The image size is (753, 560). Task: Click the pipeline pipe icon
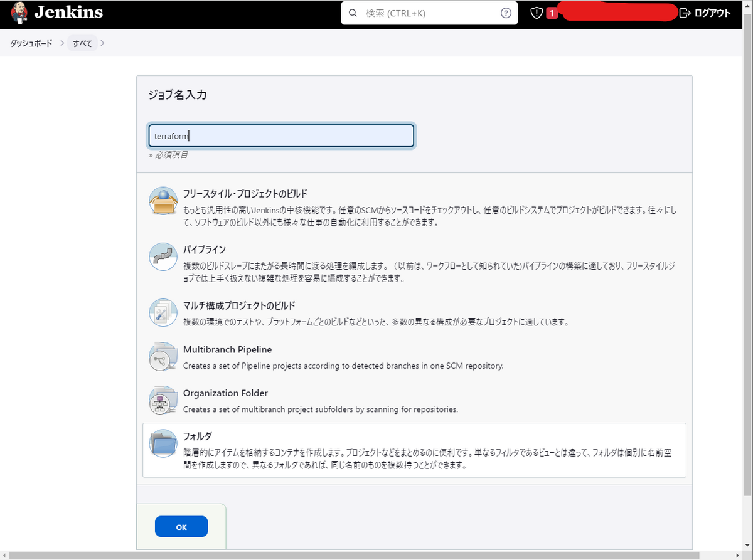163,256
